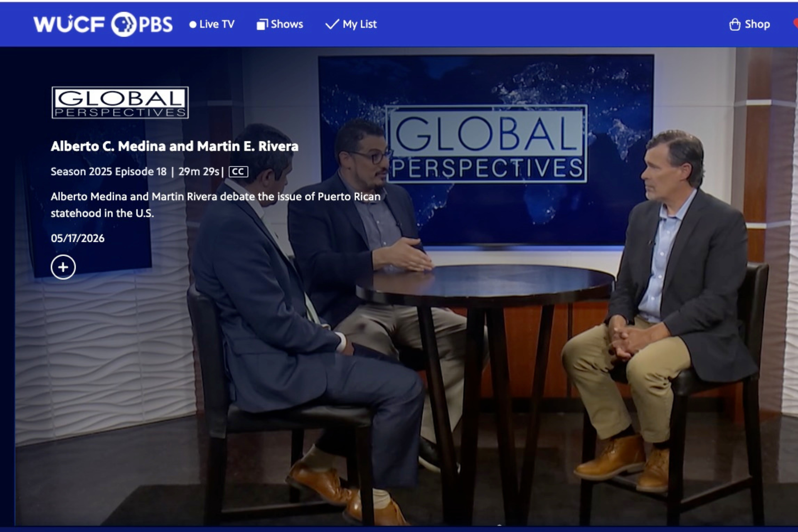The width and height of the screenshot is (798, 532).
Task: Open the Shows menu item
Action: (280, 24)
